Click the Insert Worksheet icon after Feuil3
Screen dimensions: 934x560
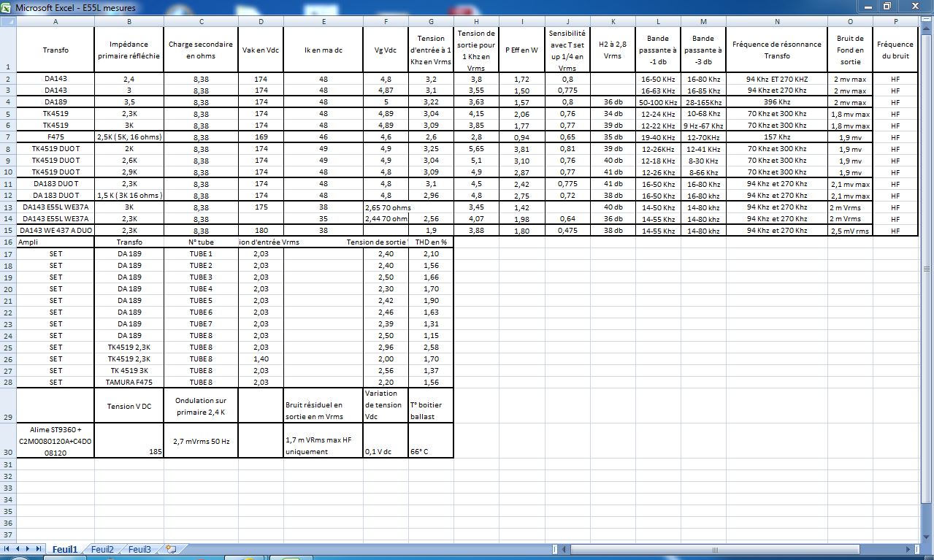172,549
